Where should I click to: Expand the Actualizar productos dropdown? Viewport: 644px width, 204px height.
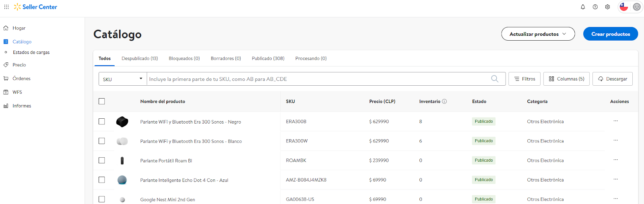click(538, 34)
